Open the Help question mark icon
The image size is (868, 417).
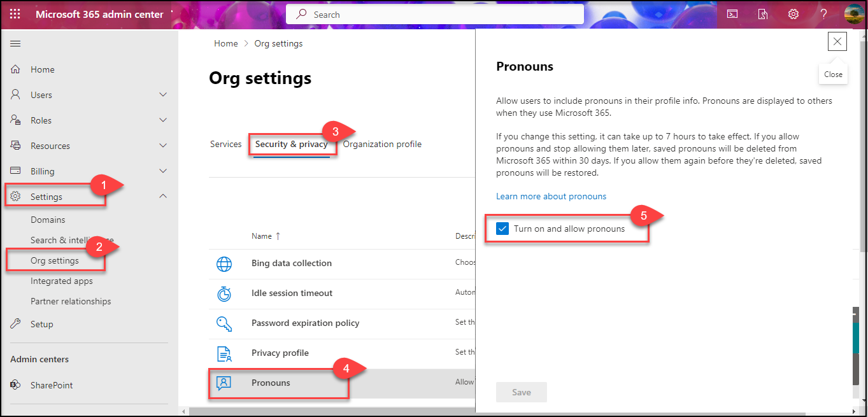(x=824, y=14)
